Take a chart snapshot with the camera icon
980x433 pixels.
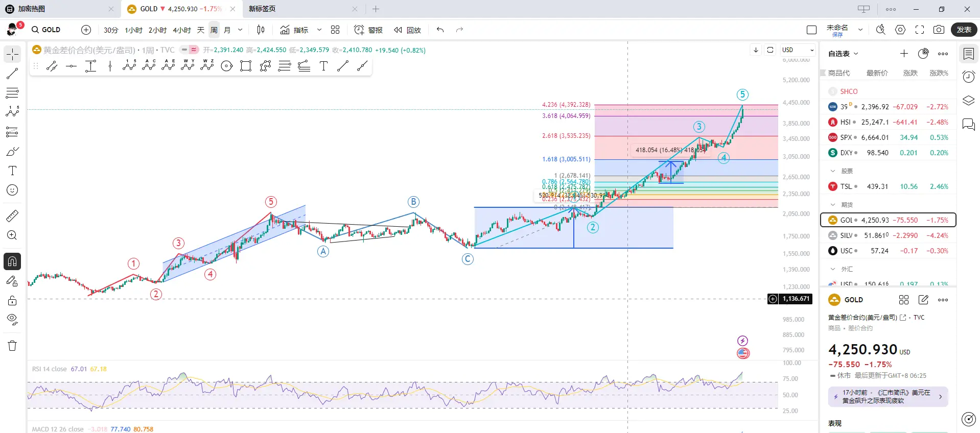pos(939,30)
